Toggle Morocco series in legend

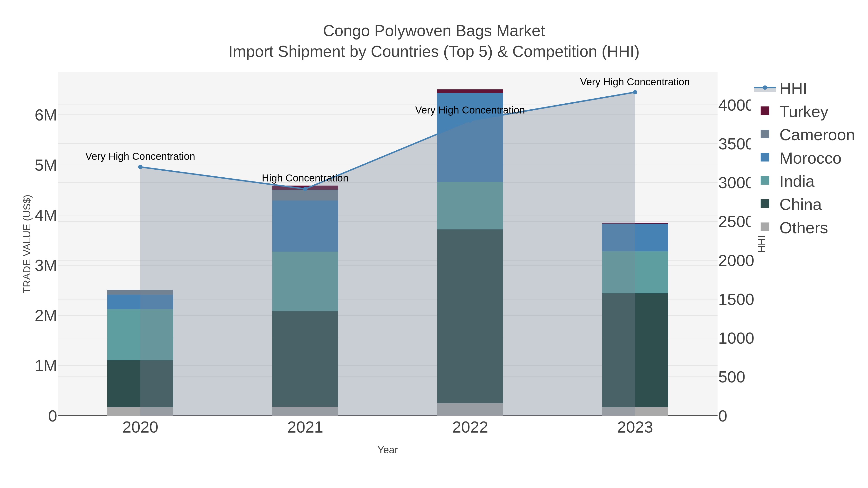click(x=800, y=158)
